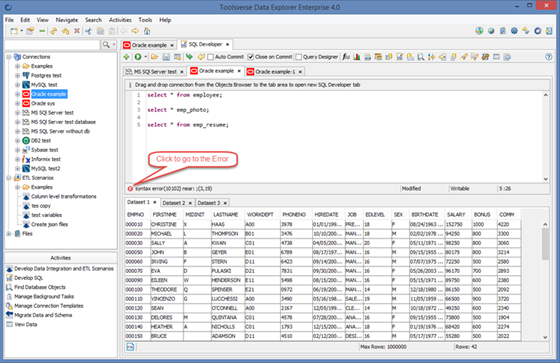This screenshot has height=363, width=560.
Task: Click the forward yellow arrow navigation icon
Action: click(x=135, y=31)
